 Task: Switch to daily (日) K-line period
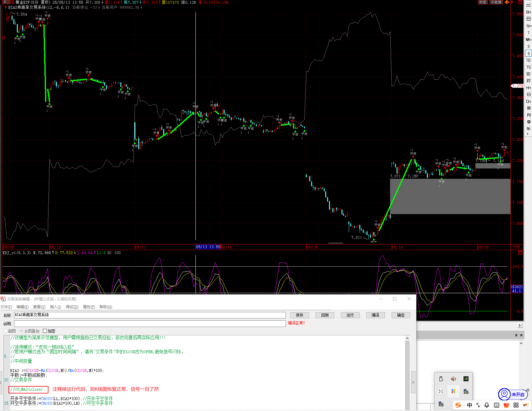click(x=528, y=94)
